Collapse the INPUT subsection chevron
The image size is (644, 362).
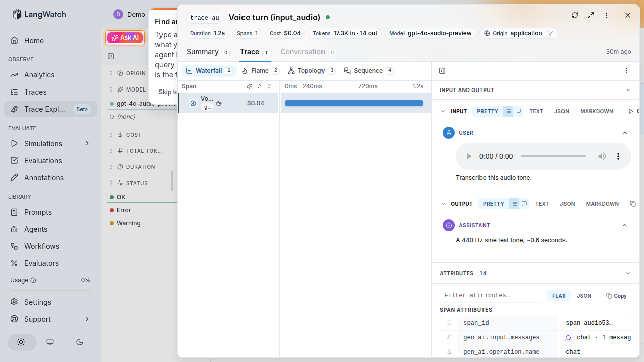pos(443,111)
